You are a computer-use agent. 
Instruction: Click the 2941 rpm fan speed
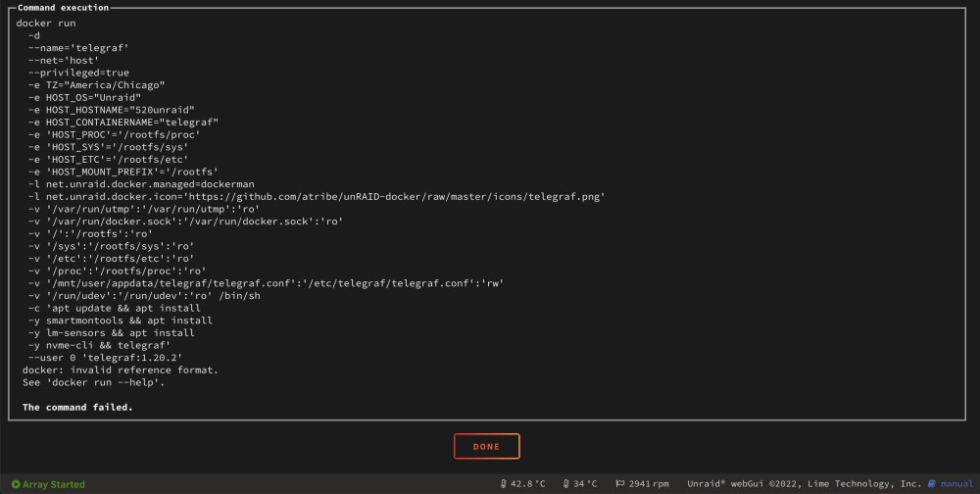click(x=649, y=484)
